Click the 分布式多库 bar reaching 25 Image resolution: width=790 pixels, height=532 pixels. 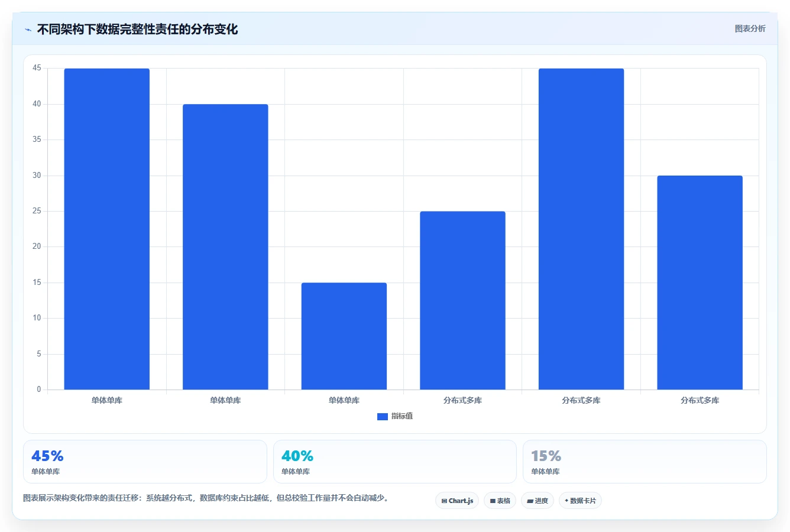(462, 300)
